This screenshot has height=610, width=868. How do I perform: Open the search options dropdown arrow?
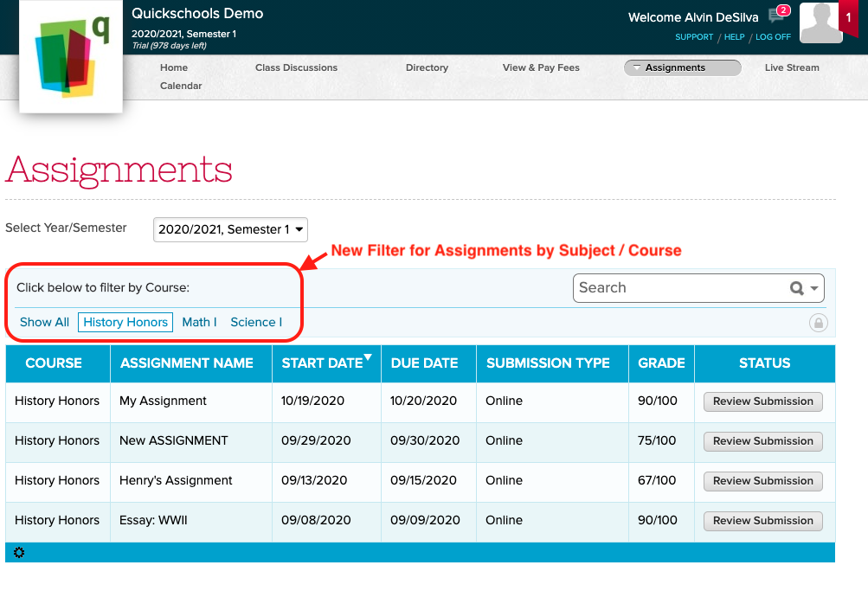814,288
